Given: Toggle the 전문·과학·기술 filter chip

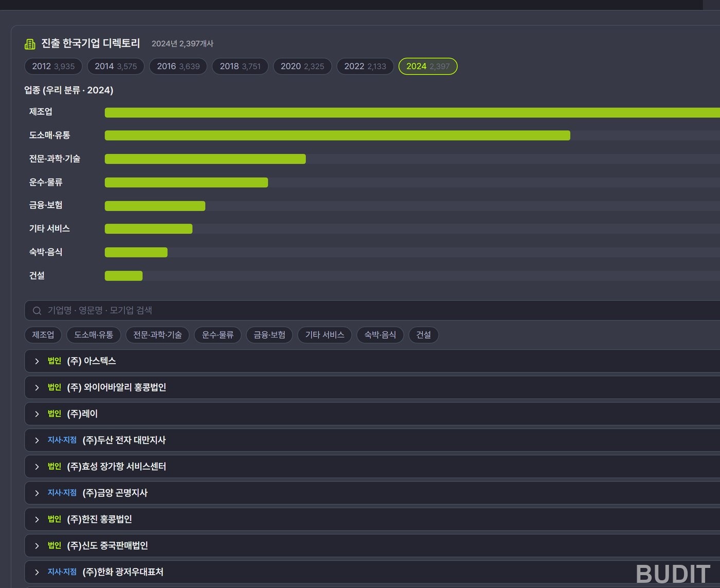Looking at the screenshot, I should [x=157, y=335].
